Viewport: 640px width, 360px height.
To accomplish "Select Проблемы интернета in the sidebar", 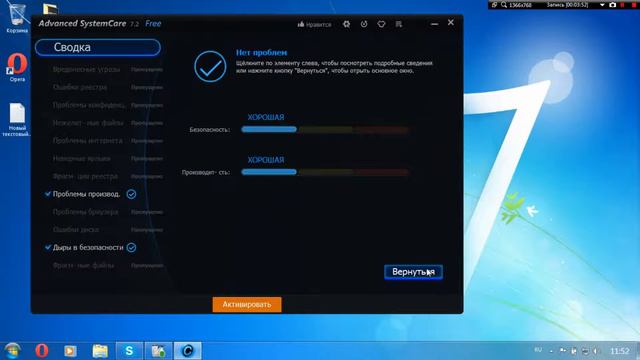I will pos(87,140).
